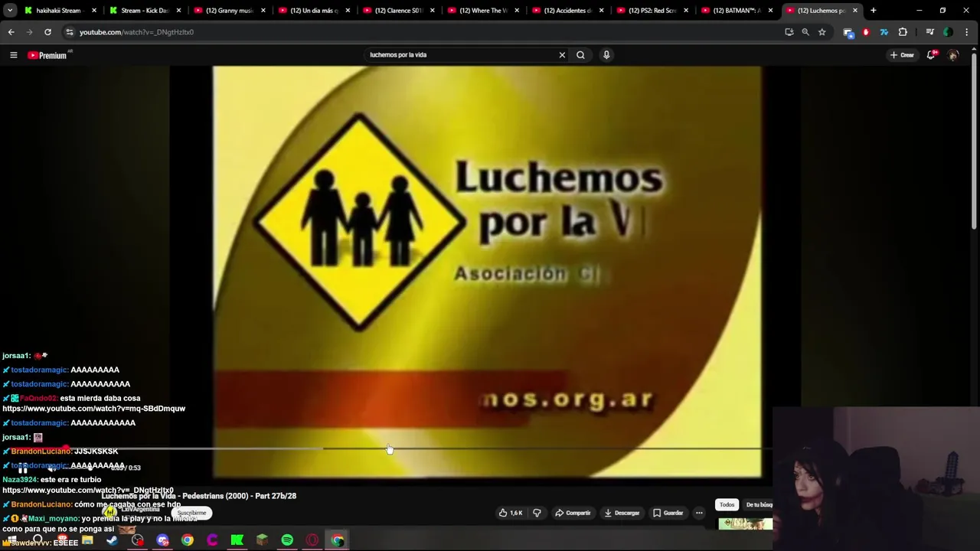This screenshot has height=551, width=980.
Task: Bookmark this page with star icon
Action: point(822,32)
